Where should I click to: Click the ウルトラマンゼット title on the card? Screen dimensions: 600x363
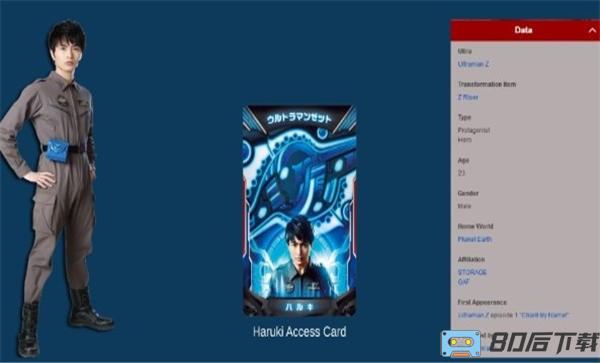click(x=299, y=118)
